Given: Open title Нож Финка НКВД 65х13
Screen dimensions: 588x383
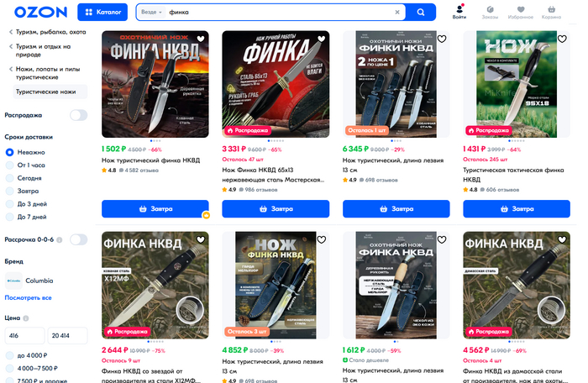Looking at the screenshot, I should point(273,175).
